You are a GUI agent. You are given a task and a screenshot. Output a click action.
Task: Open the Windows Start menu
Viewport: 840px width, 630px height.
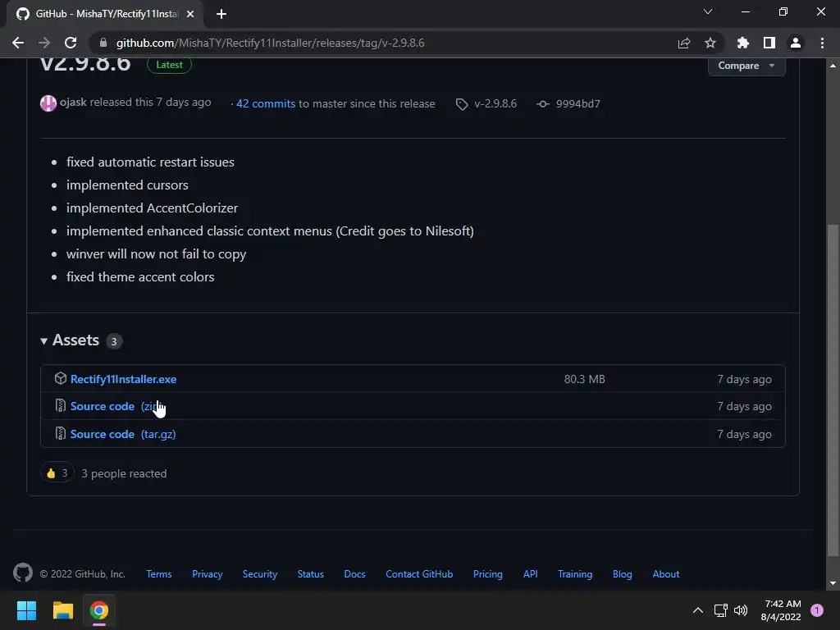click(x=26, y=610)
